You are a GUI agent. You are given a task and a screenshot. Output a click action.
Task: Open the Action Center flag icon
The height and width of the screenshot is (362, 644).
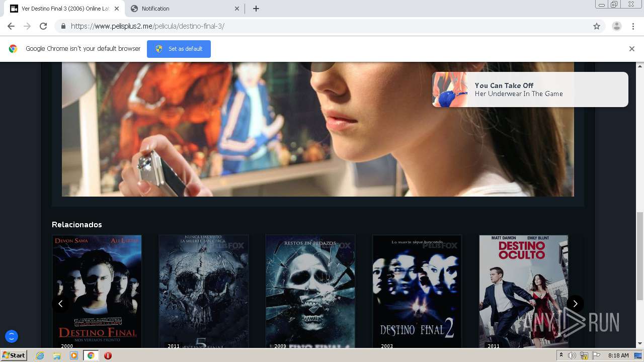point(596,355)
